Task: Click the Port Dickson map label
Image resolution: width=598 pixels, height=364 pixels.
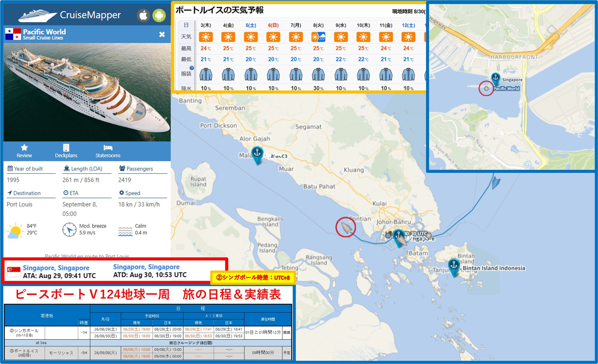Action: (218, 125)
